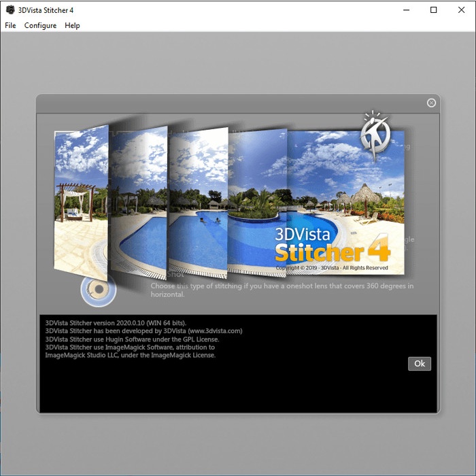Screen dimensions: 476x476
Task: Minimize the 3DVista Stitcher 4 window
Action: (406, 10)
